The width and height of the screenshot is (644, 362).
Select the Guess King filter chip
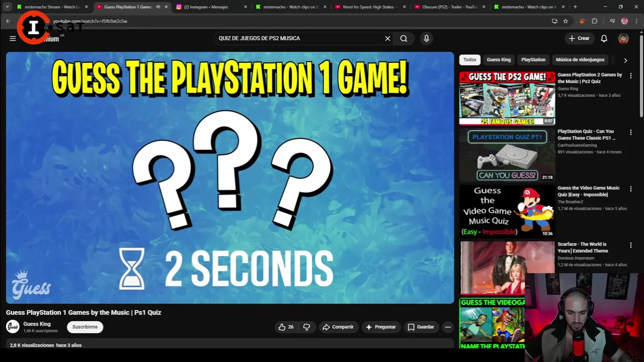point(499,60)
